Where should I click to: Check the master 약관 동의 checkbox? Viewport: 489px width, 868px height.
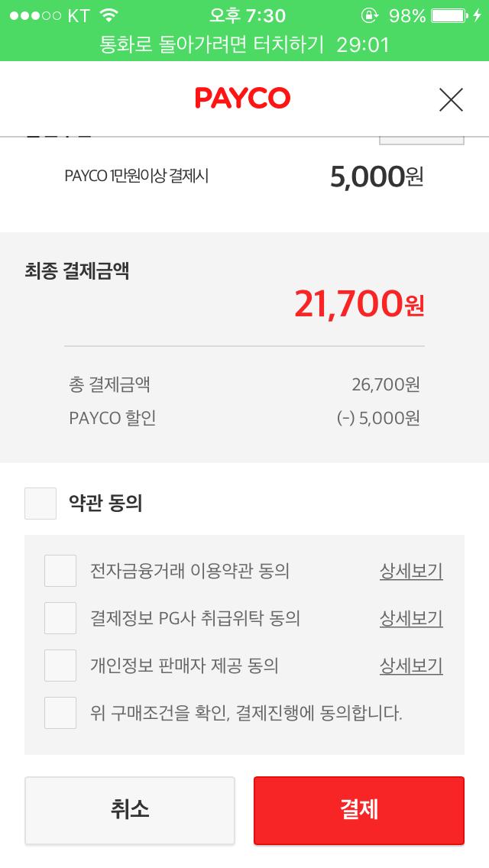(x=40, y=504)
